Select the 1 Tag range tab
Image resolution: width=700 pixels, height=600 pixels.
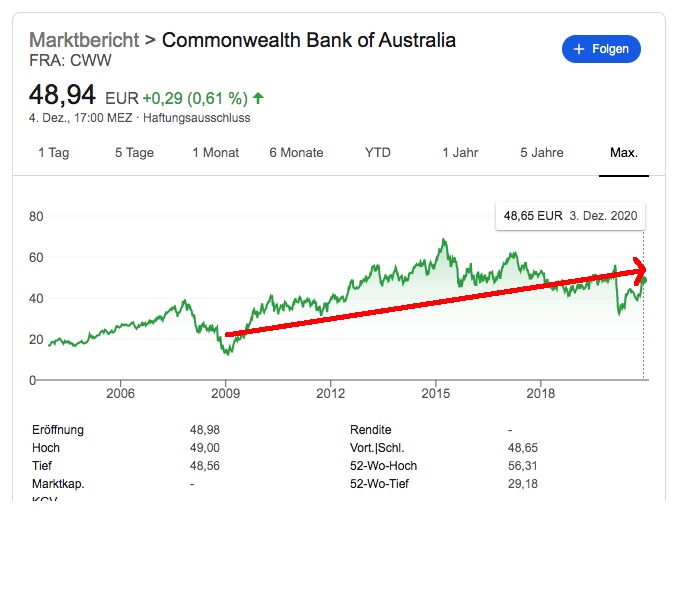54,153
